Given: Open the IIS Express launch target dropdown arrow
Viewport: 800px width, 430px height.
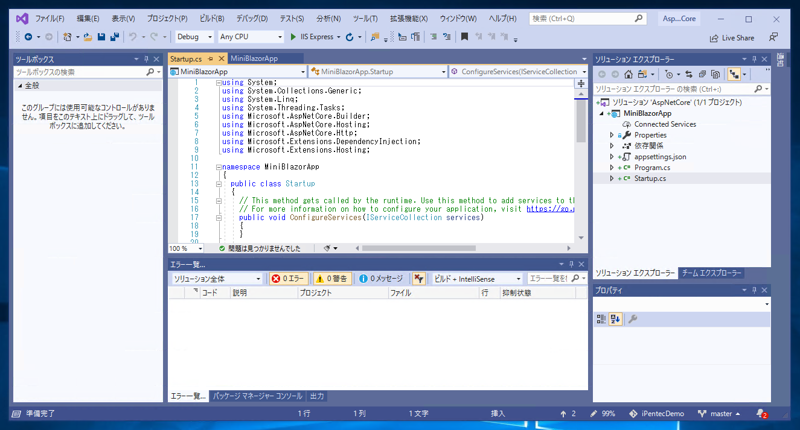Looking at the screenshot, I should (x=339, y=37).
